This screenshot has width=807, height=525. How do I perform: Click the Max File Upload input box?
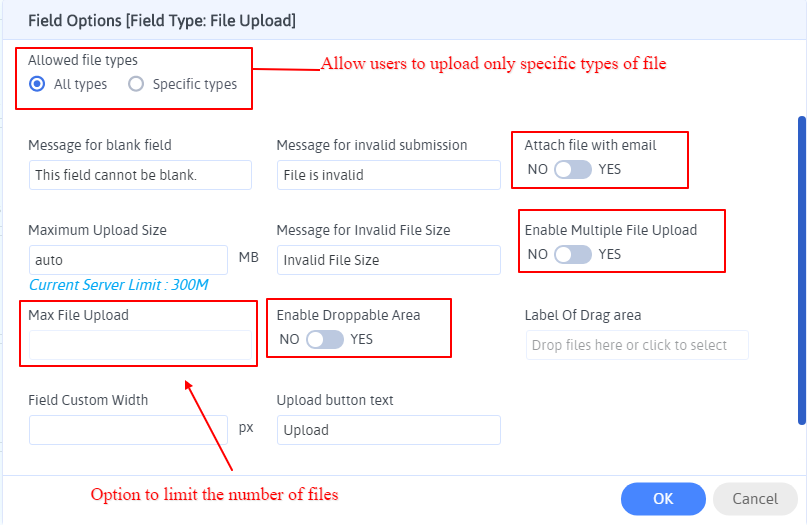click(140, 345)
